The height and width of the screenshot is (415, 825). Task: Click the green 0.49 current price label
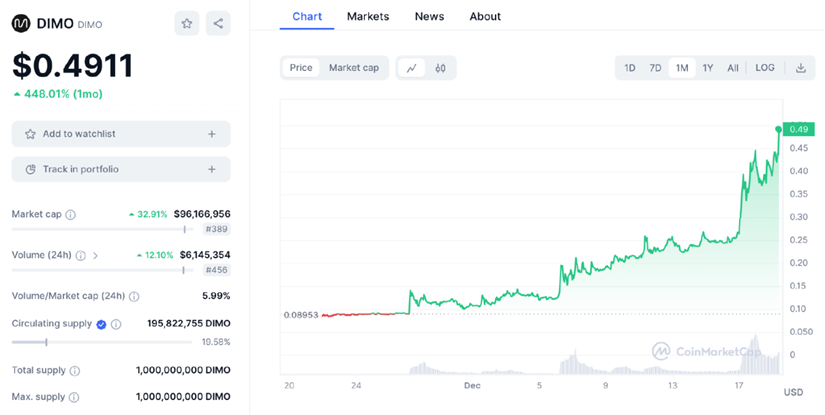pos(798,129)
